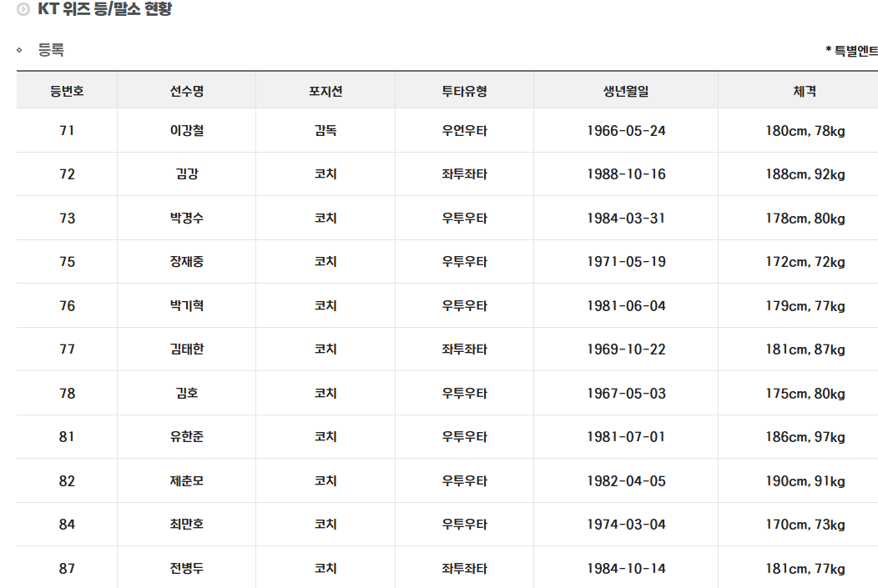This screenshot has width=878, height=588.
Task: Select player 유한준
Action: [x=186, y=437]
